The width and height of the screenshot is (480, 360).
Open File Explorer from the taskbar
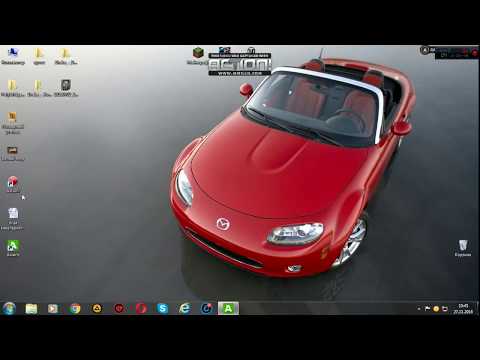[x=31, y=309]
